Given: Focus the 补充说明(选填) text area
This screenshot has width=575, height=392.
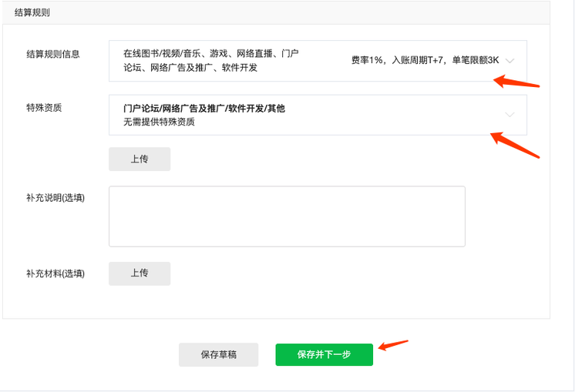Looking at the screenshot, I should pyautogui.click(x=287, y=216).
